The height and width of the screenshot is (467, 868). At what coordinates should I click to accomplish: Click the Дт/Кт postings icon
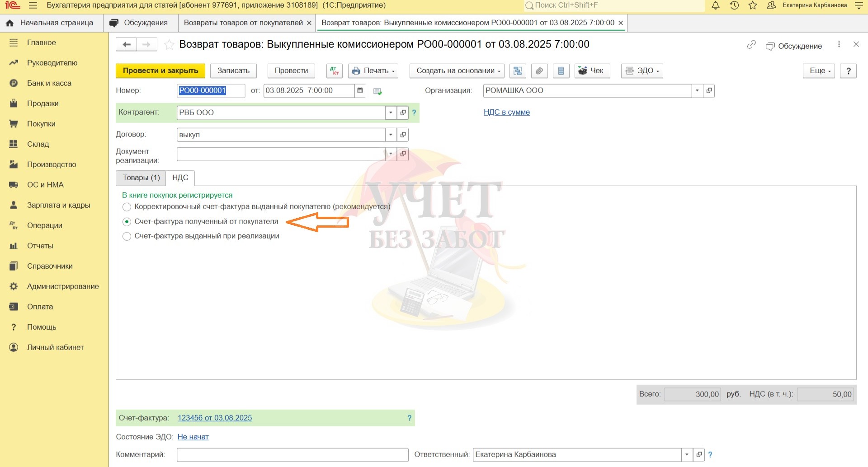[334, 71]
